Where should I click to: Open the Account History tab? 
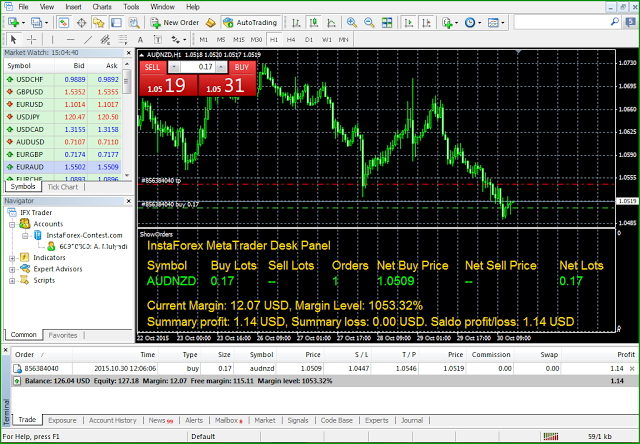(113, 420)
